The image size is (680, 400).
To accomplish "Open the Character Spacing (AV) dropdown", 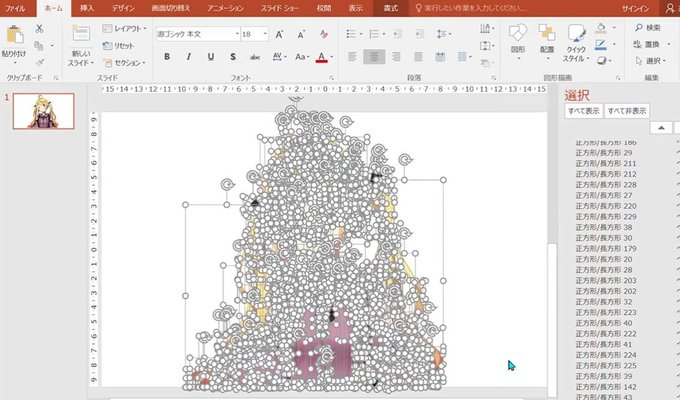I will click(279, 57).
